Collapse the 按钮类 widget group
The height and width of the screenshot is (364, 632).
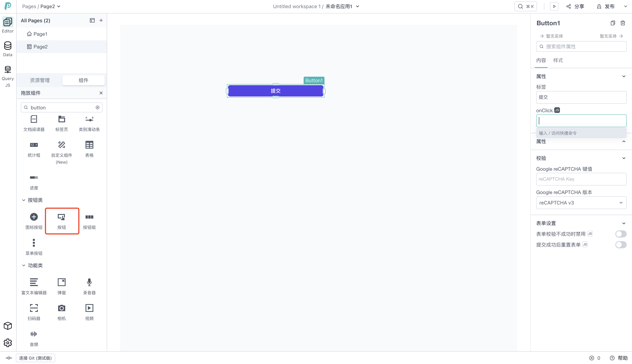click(x=24, y=200)
